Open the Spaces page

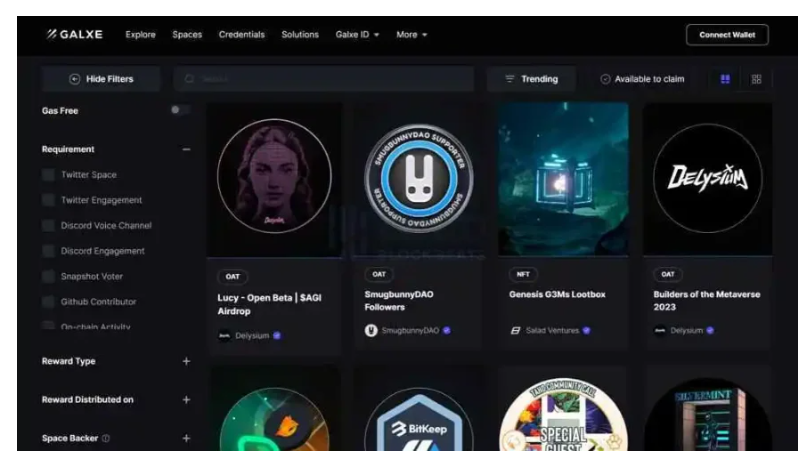187,35
